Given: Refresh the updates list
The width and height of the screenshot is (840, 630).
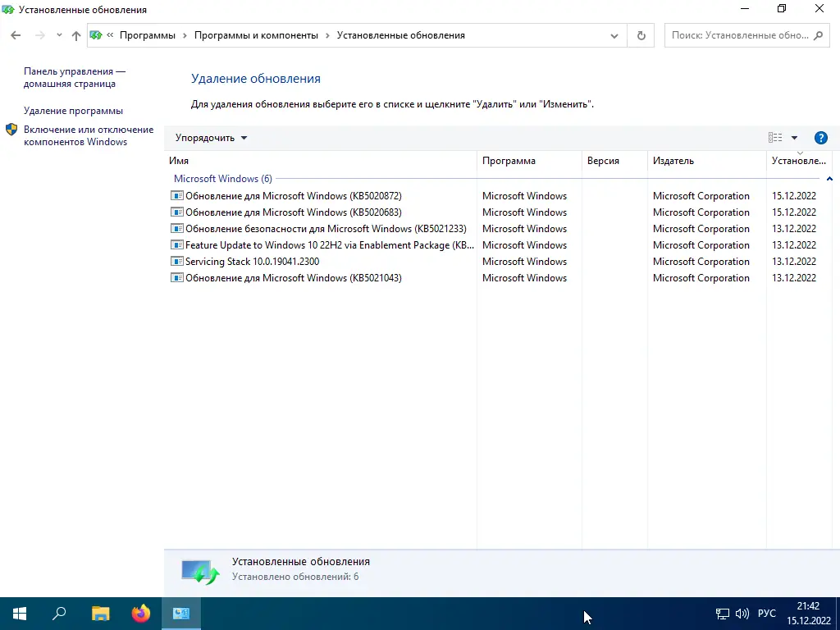Looking at the screenshot, I should point(641,36).
